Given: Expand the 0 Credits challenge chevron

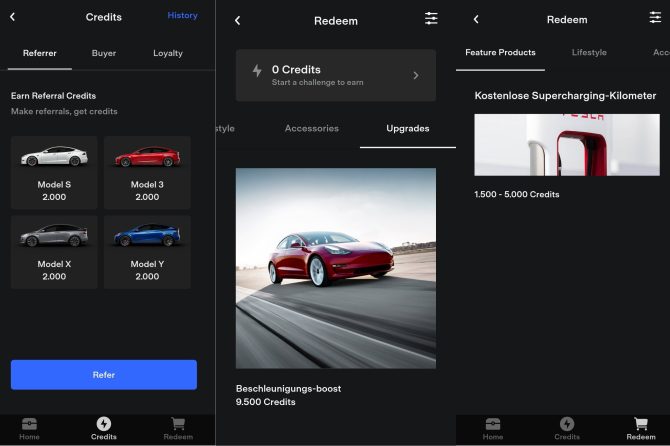Looking at the screenshot, I should (416, 75).
